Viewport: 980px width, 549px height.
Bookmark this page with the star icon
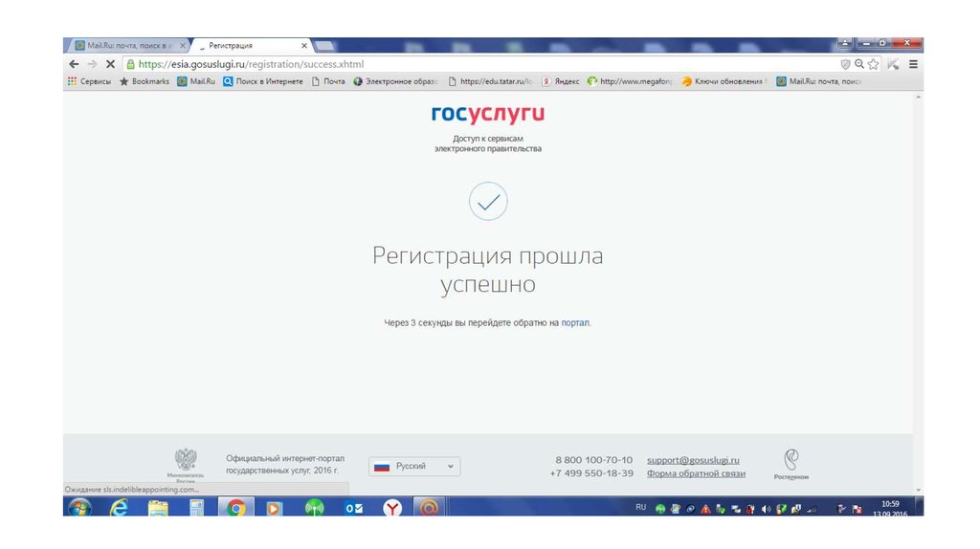874,64
